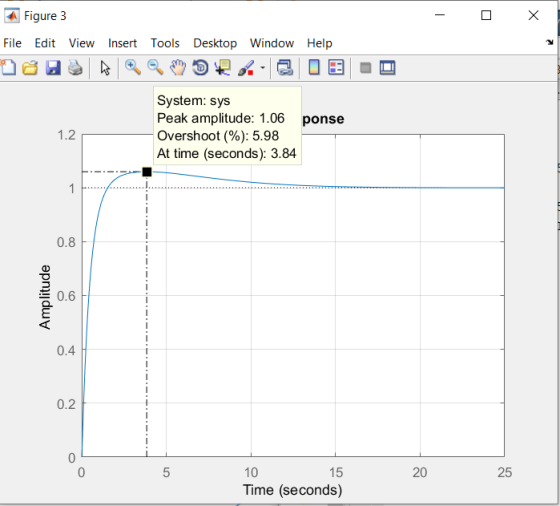Open the Help menu
The image size is (560, 506).
(x=320, y=43)
